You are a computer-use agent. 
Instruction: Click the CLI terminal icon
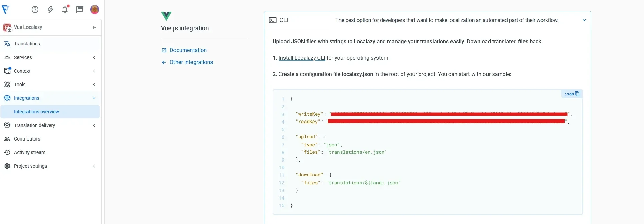pos(273,20)
